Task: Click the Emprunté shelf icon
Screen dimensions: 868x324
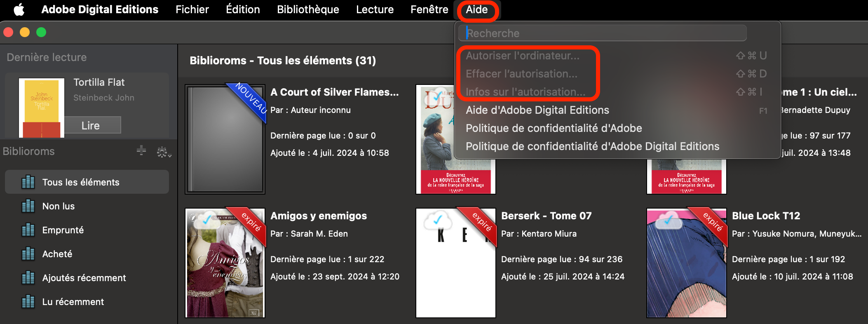Action: (x=28, y=230)
